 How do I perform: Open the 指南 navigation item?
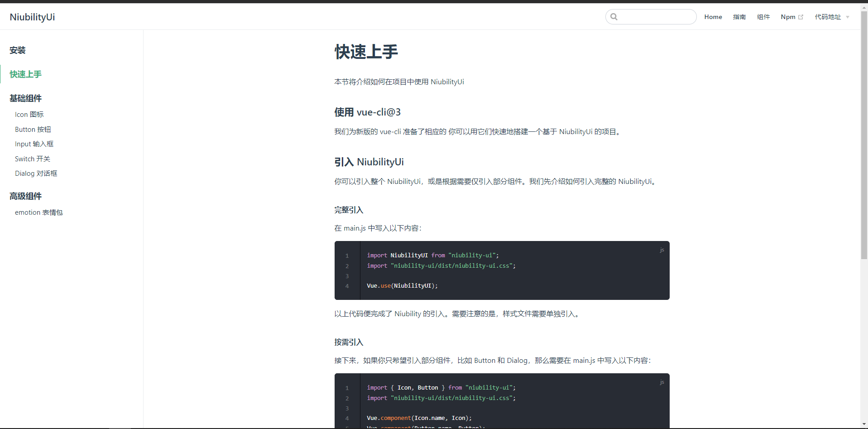[739, 17]
